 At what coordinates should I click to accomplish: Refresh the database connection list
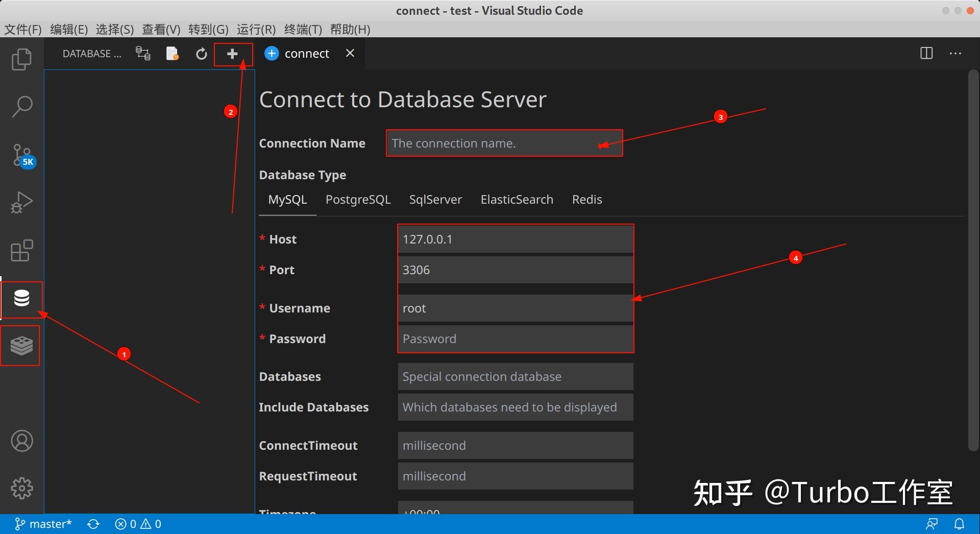[x=201, y=53]
